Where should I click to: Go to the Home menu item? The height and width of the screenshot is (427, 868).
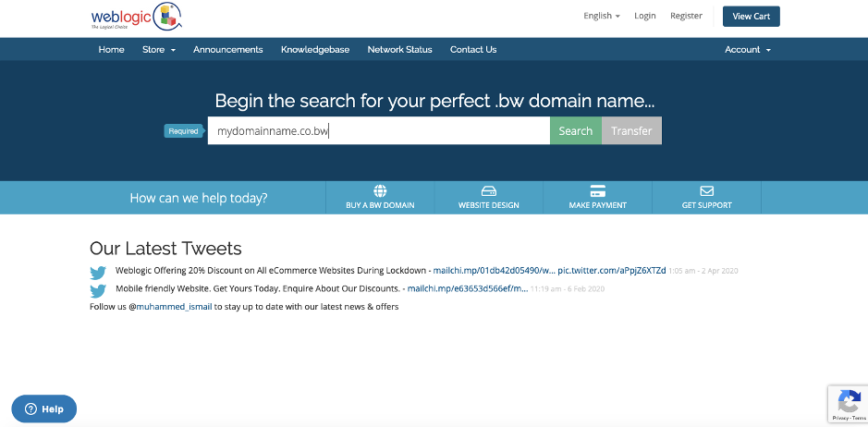pyautogui.click(x=111, y=49)
